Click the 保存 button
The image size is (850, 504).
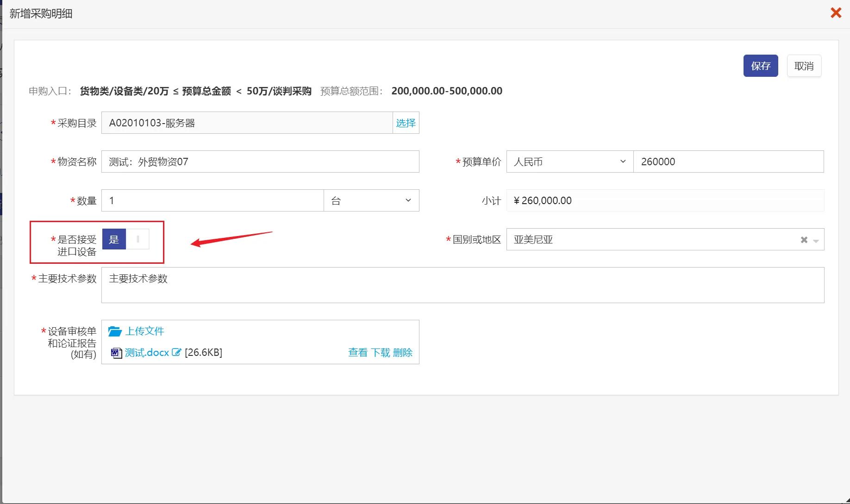tap(761, 66)
